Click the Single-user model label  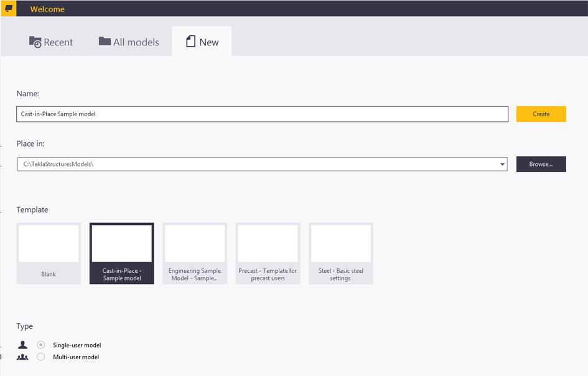(77, 345)
